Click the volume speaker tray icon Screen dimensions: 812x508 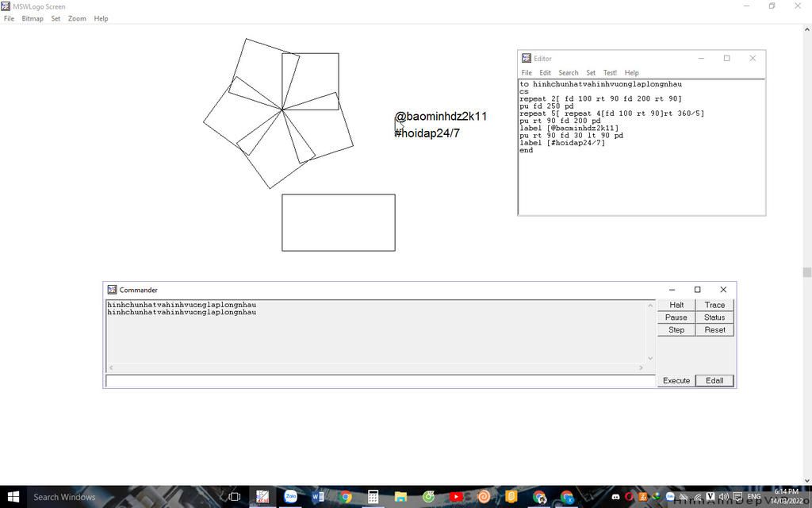tap(724, 497)
